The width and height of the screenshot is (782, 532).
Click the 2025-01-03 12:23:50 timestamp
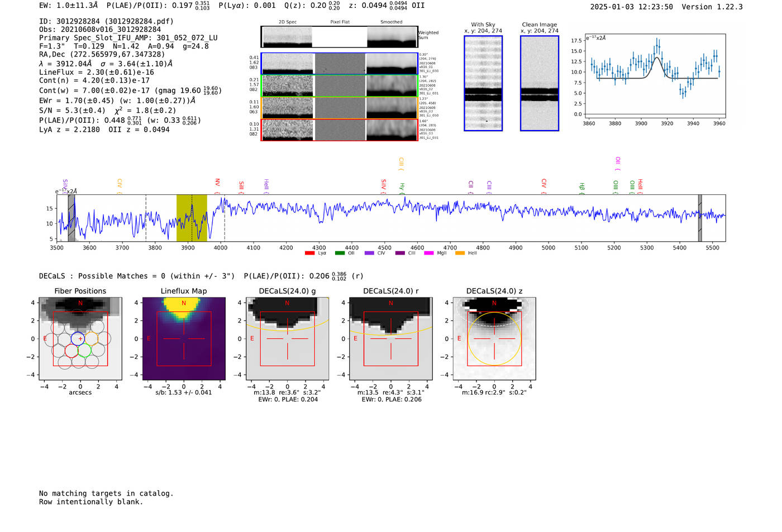(632, 7)
